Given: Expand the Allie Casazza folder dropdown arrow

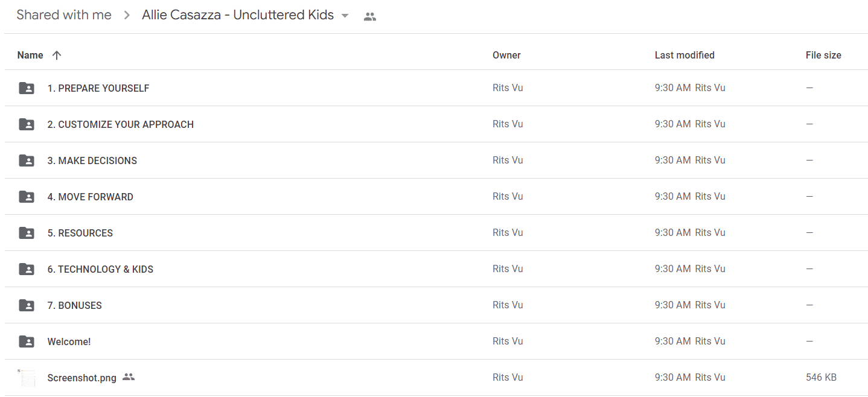Looking at the screenshot, I should click(345, 16).
